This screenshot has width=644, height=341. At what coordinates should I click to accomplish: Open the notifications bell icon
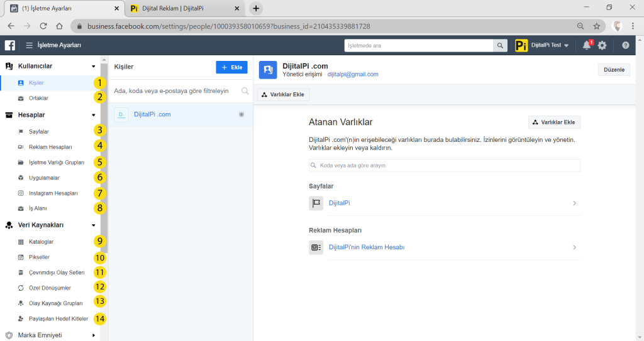point(587,45)
